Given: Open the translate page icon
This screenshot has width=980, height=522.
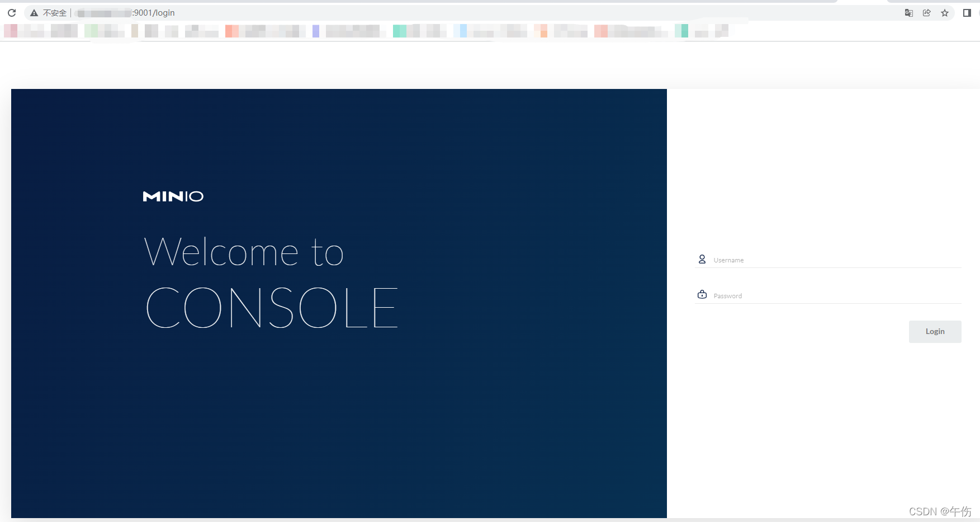Looking at the screenshot, I should pyautogui.click(x=909, y=13).
